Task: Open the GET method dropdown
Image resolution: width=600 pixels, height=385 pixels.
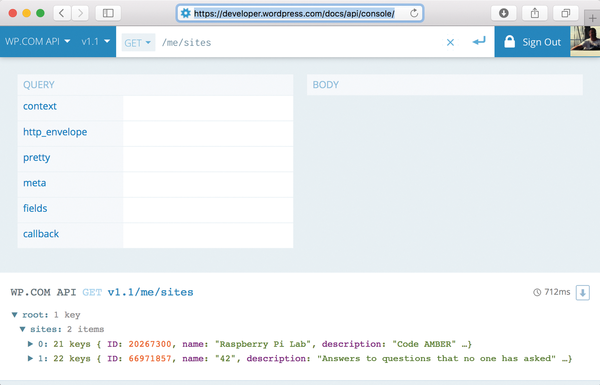Action: pyautogui.click(x=138, y=43)
